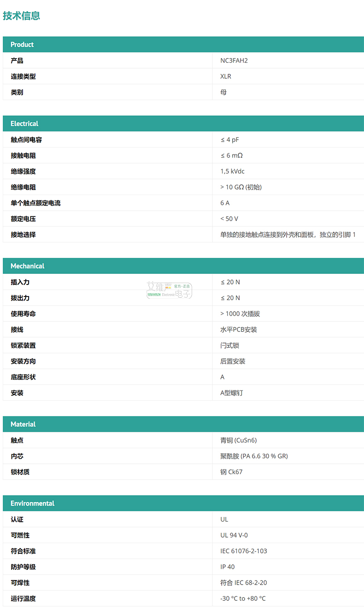The image size is (364, 610).
Task: Click the 安装方向 row label
Action: pyautogui.click(x=23, y=361)
